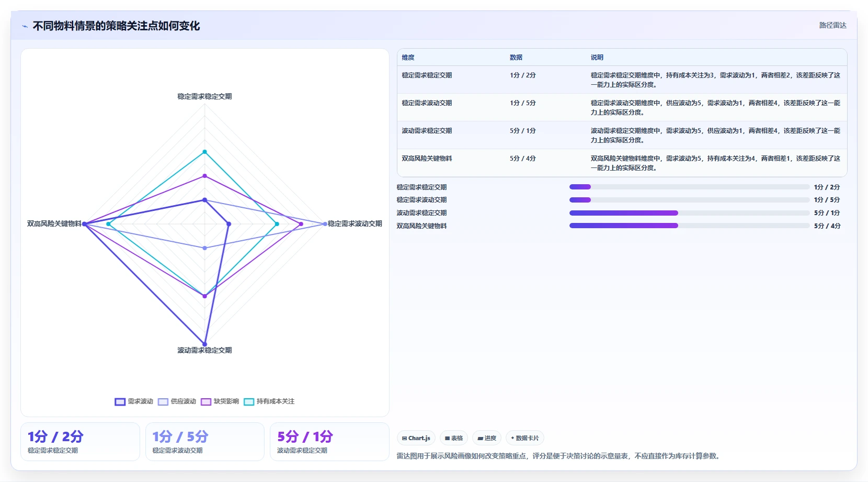Viewport: 868px width, 482px height.
Task: Click the 5分 / 4分 value in the table
Action: (523, 159)
